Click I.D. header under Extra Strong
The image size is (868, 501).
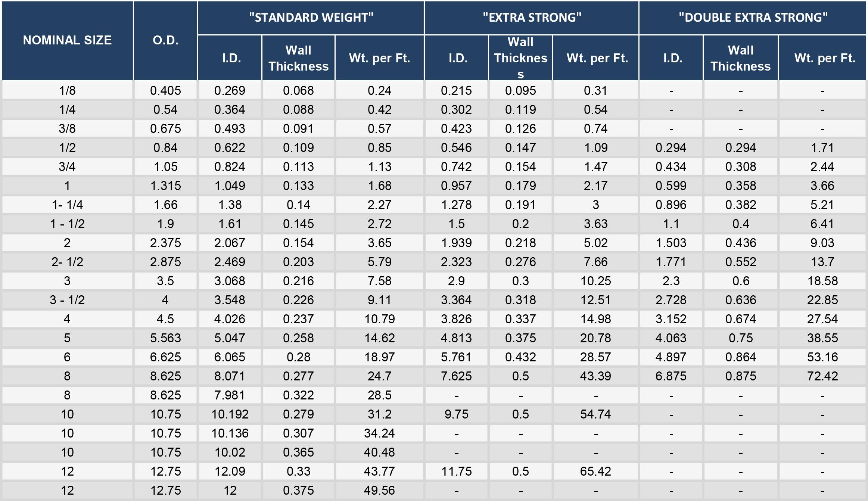pos(458,58)
